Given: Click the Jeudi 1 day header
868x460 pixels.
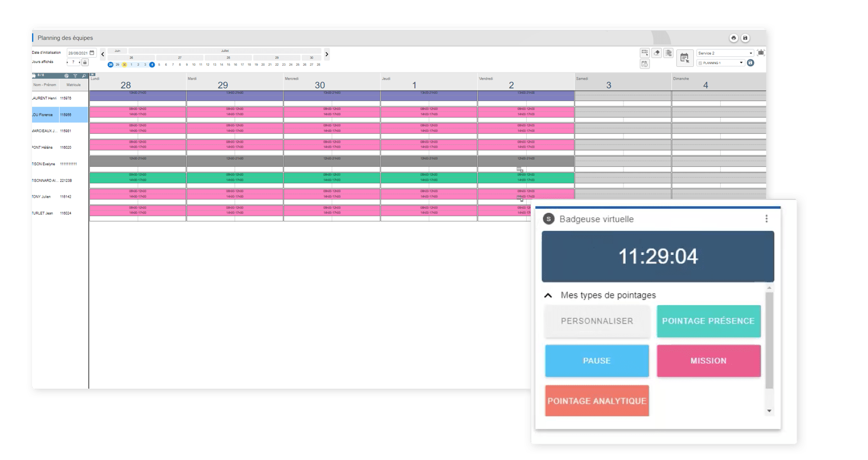Looking at the screenshot, I should (429, 82).
